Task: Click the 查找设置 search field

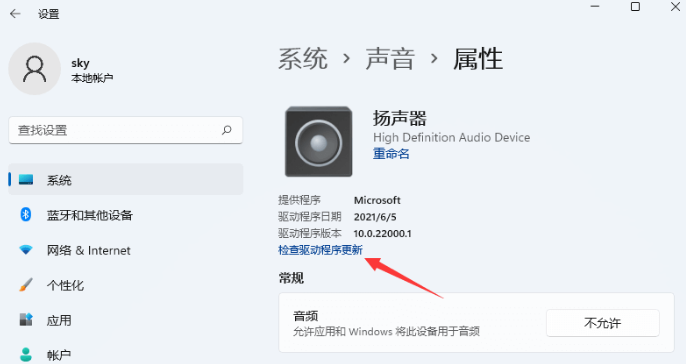Action: click(x=126, y=130)
